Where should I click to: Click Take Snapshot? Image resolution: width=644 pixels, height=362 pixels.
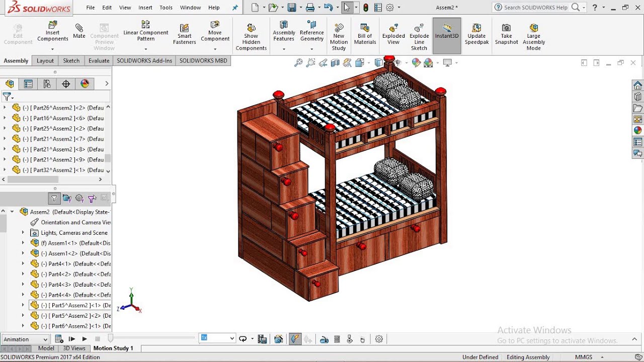pyautogui.click(x=506, y=34)
